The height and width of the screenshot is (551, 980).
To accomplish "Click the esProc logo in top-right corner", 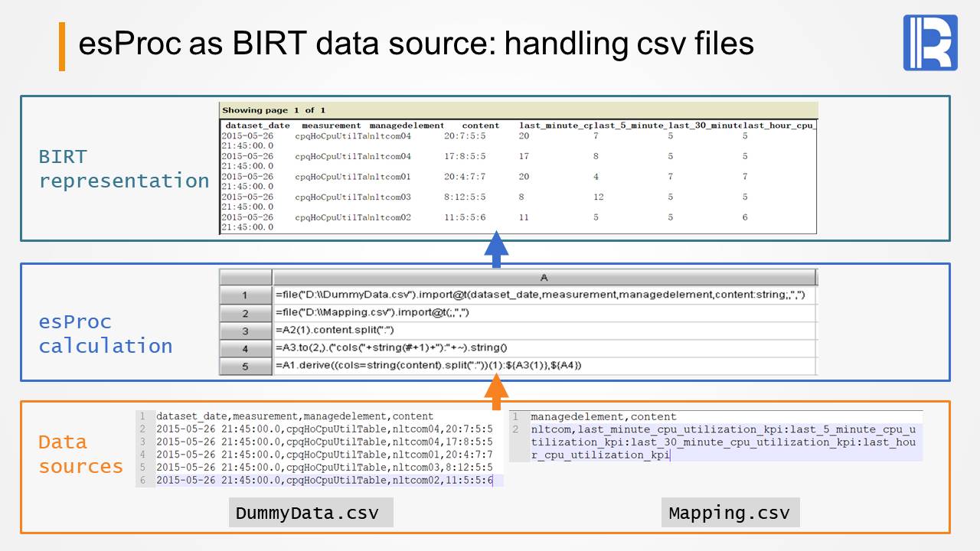I will point(929,43).
